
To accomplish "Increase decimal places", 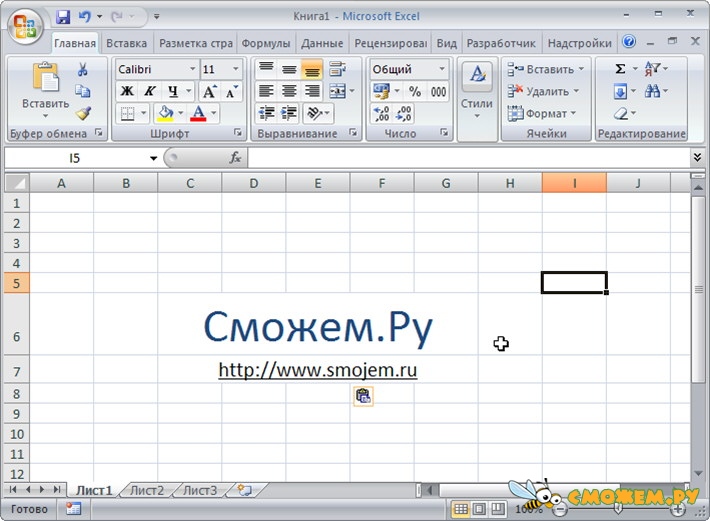I will [x=381, y=113].
